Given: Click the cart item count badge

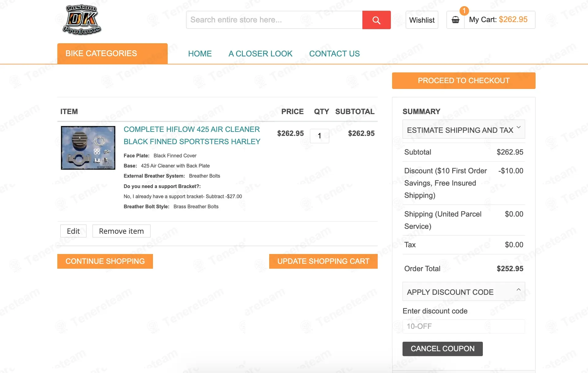Looking at the screenshot, I should 464,11.
